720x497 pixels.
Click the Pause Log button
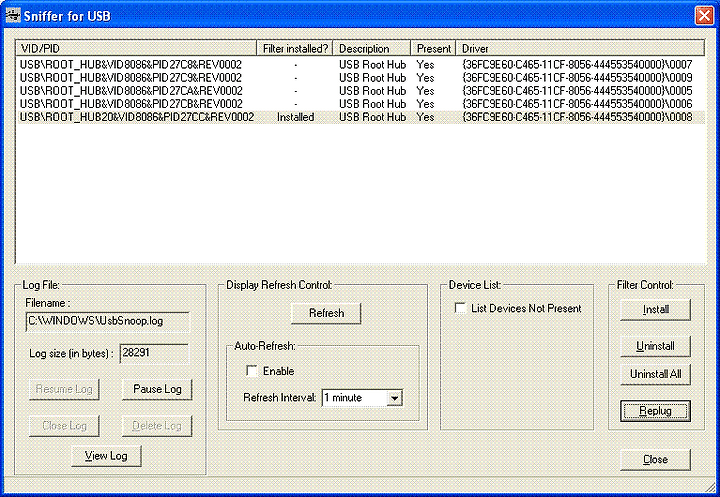coord(157,390)
